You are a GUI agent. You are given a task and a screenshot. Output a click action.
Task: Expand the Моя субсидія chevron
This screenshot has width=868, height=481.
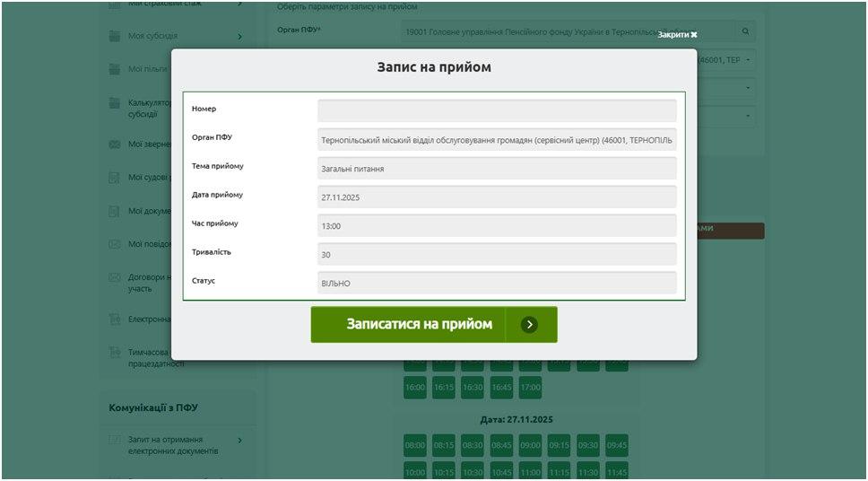(x=240, y=37)
